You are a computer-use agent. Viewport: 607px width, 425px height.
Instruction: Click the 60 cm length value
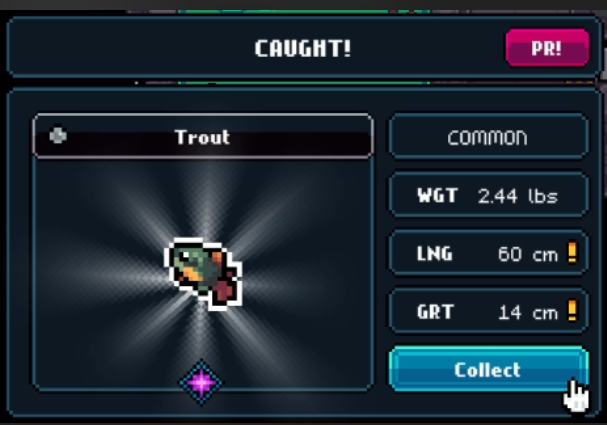pyautogui.click(x=528, y=254)
